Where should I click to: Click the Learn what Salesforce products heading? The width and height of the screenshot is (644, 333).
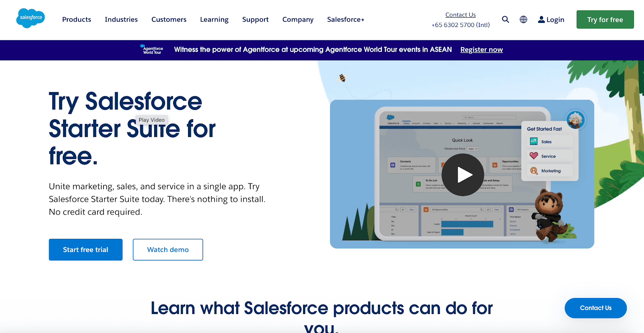tap(322, 318)
